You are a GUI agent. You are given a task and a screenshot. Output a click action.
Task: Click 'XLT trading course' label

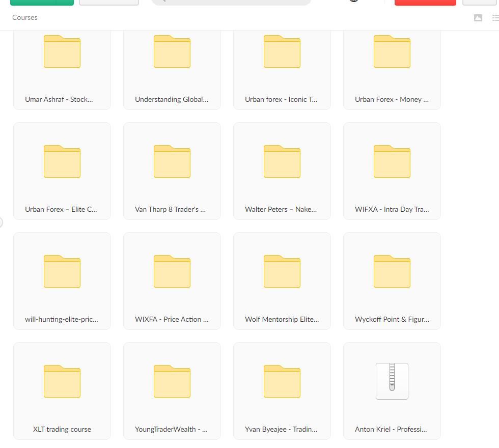(x=62, y=429)
